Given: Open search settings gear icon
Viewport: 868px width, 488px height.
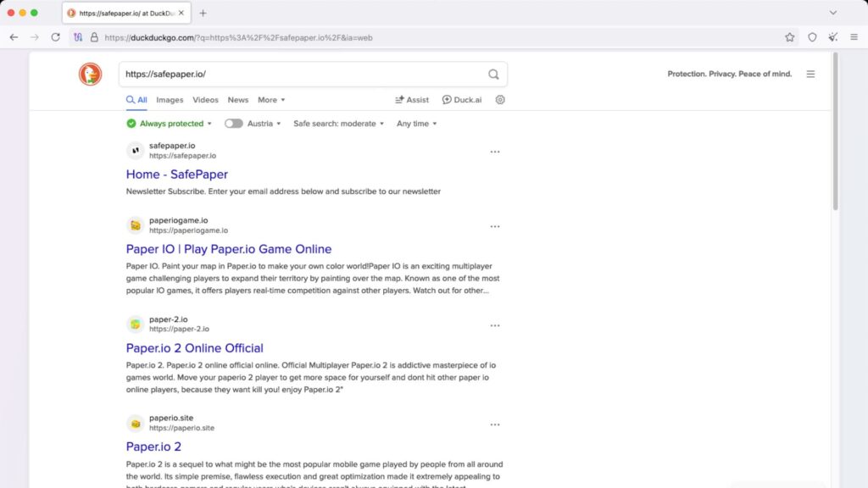Looking at the screenshot, I should 500,100.
